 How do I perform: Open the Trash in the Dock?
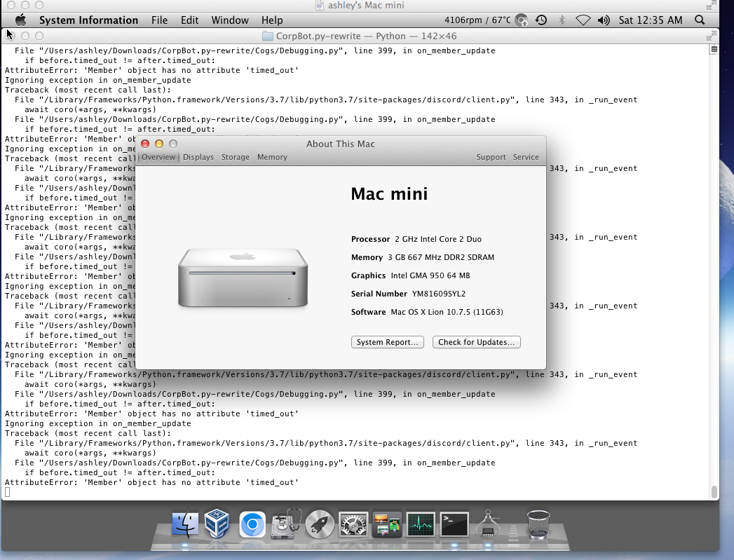tap(538, 524)
